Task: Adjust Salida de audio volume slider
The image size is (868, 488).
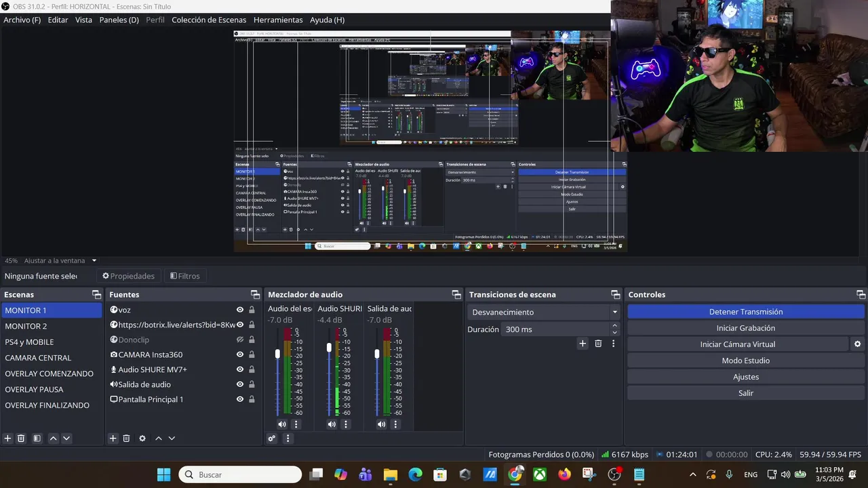Action: point(377,354)
